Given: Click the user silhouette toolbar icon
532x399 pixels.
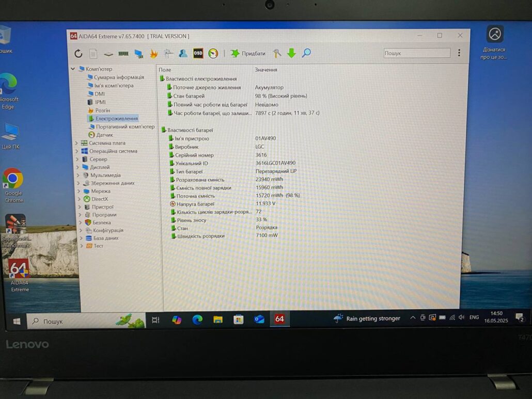Looking at the screenshot, I should (x=183, y=53).
